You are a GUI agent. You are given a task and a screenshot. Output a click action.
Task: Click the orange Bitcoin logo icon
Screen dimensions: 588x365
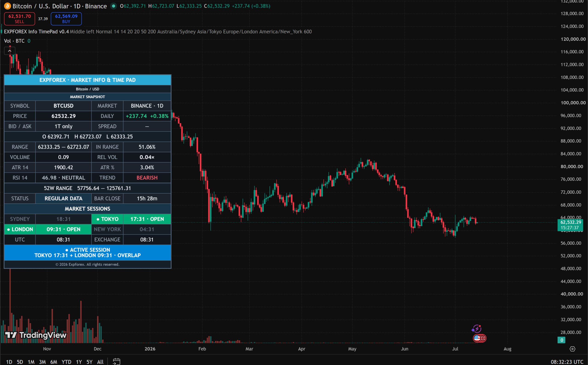8,6
